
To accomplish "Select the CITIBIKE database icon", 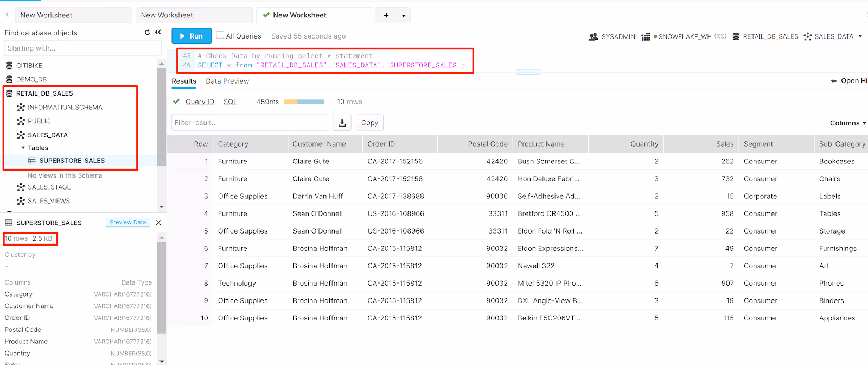I will 9,65.
